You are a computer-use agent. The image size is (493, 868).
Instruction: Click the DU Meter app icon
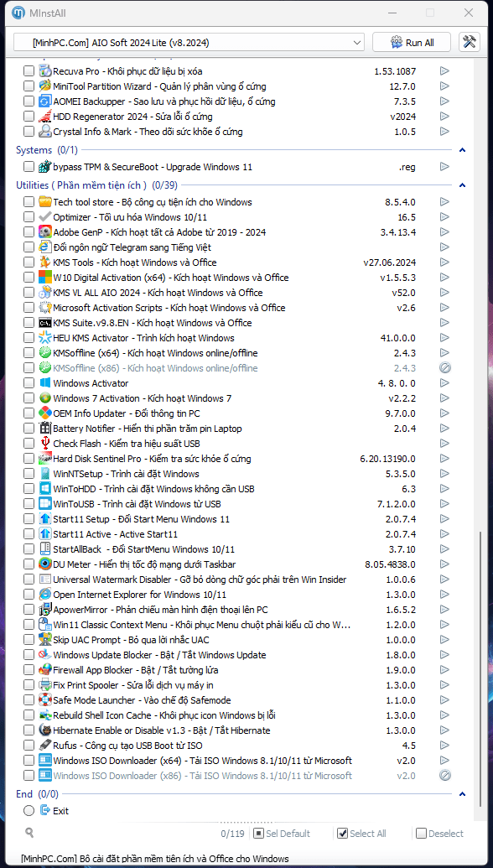44,564
